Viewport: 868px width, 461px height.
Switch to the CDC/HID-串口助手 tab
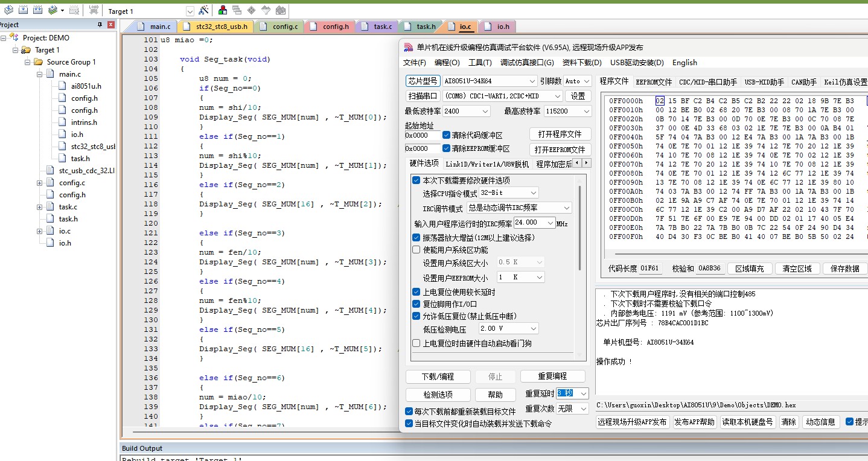tap(708, 81)
